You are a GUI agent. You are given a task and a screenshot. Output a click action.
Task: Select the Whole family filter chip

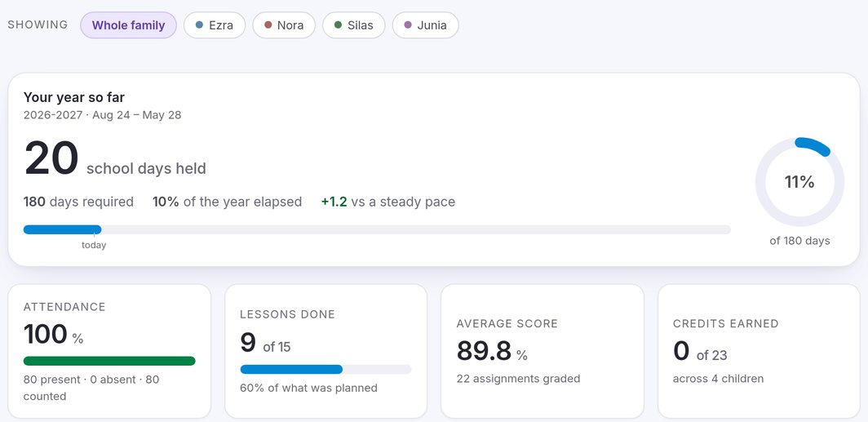pos(128,25)
